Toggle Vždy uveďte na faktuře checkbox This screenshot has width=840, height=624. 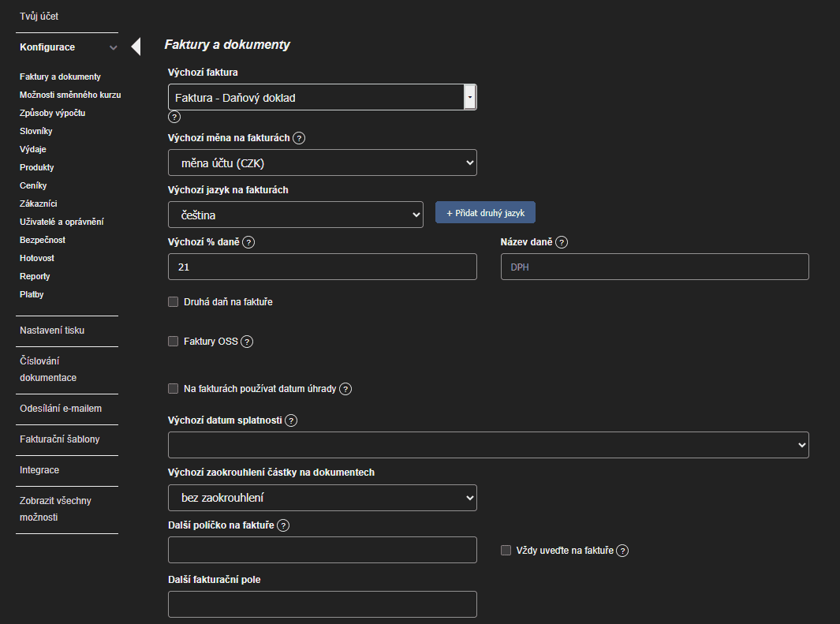coord(506,550)
